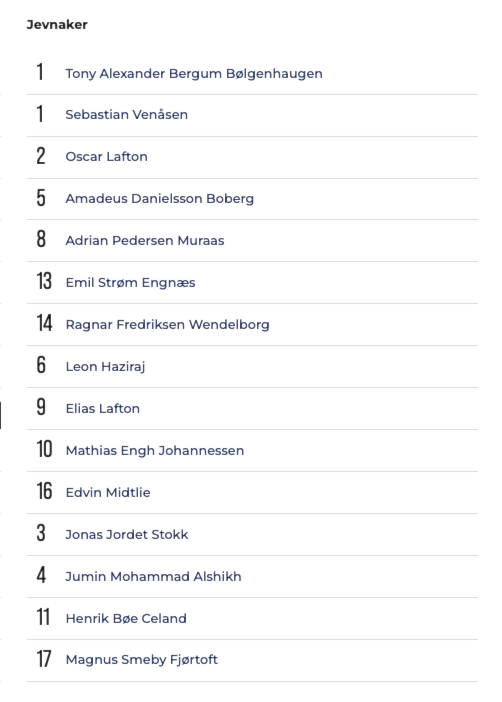Click shirt number 10 beside Mathias Engh Johannessen
The height and width of the screenshot is (702, 502).
(x=44, y=449)
